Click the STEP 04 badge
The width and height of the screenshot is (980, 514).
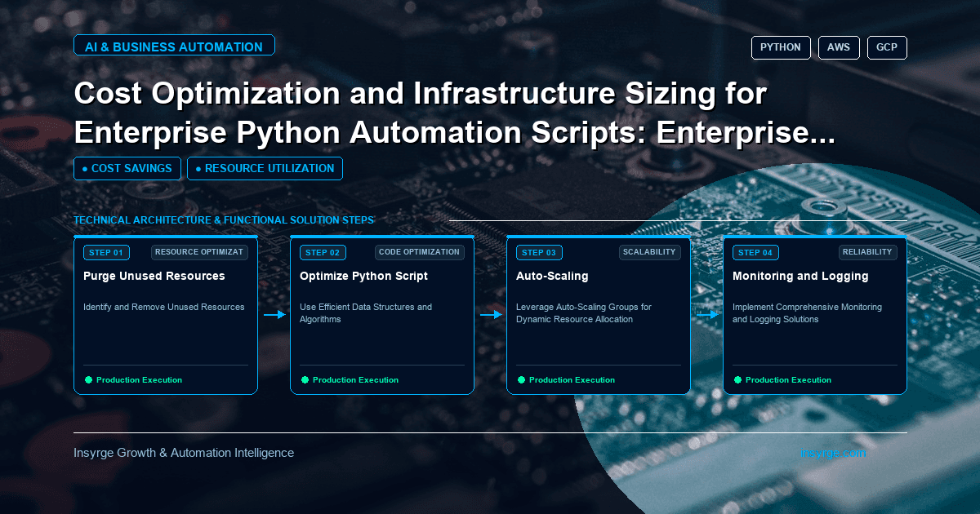click(755, 253)
